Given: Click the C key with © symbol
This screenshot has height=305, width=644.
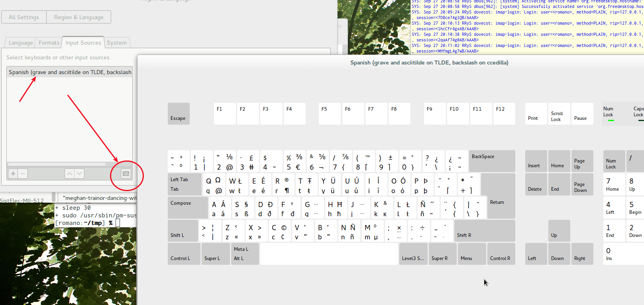Looking at the screenshot, I should click(279, 231).
